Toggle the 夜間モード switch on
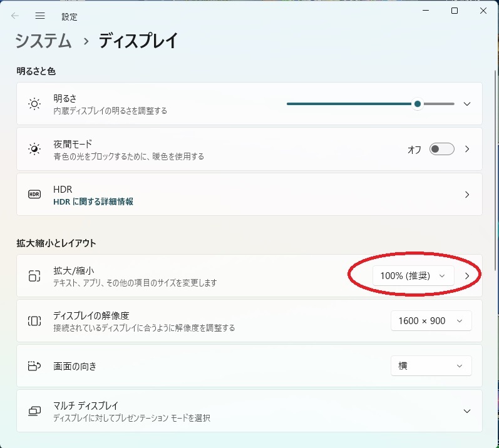Screen dimensions: 499x448 [x=441, y=149]
